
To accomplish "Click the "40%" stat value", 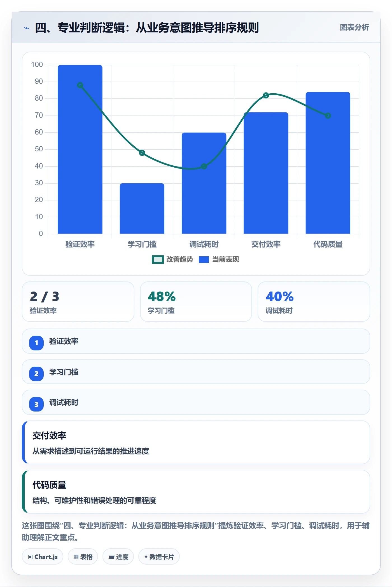I will (x=280, y=297).
